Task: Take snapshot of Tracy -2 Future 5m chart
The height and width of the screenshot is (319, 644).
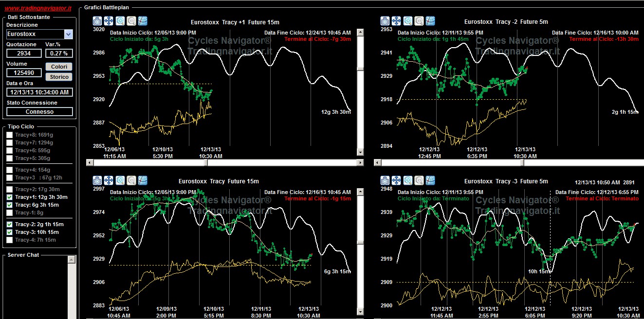Action: (x=385, y=21)
